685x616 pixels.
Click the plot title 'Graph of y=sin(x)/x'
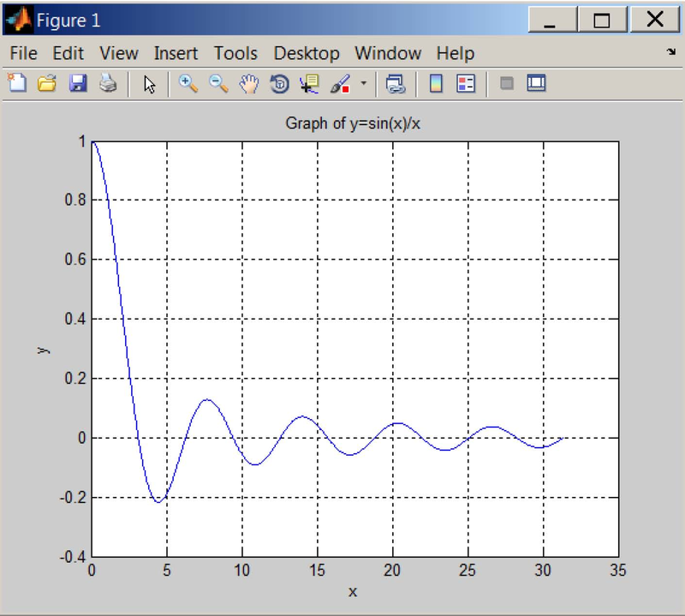353,123
